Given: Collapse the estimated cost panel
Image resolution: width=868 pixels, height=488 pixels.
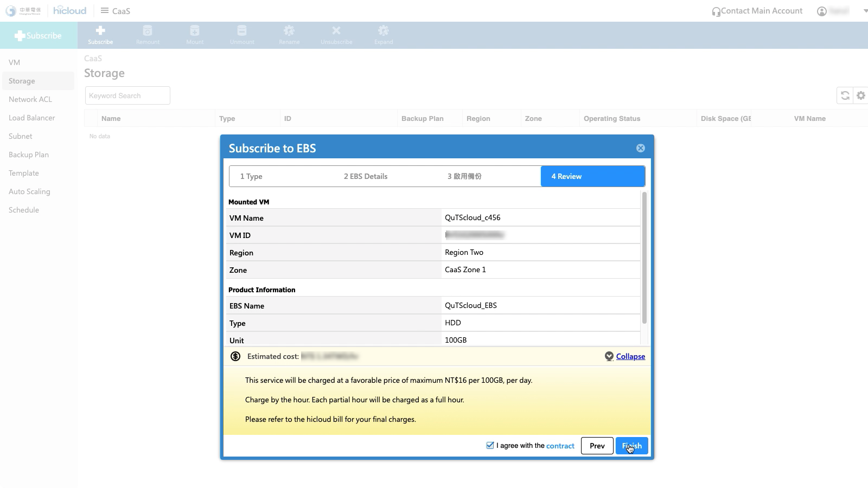Looking at the screenshot, I should coord(630,356).
